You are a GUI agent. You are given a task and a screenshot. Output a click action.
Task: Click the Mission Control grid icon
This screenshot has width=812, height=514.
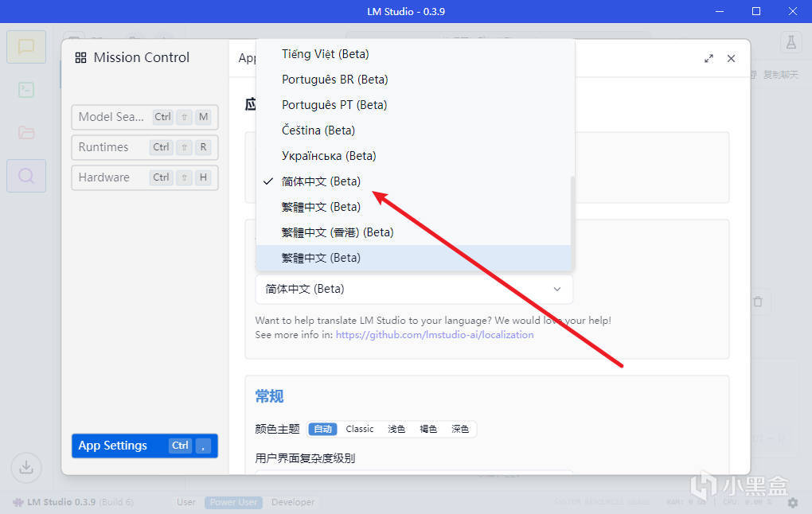coord(80,57)
